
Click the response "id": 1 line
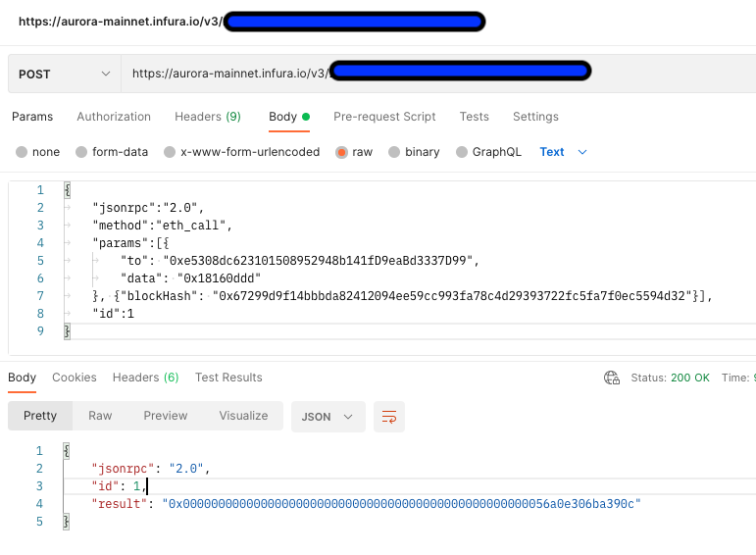pyautogui.click(x=119, y=486)
